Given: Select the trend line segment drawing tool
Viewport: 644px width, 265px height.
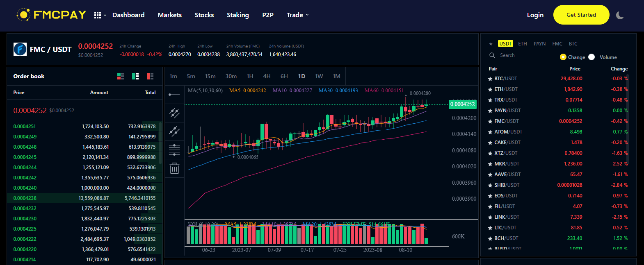Looking at the screenshot, I should 174,131.
